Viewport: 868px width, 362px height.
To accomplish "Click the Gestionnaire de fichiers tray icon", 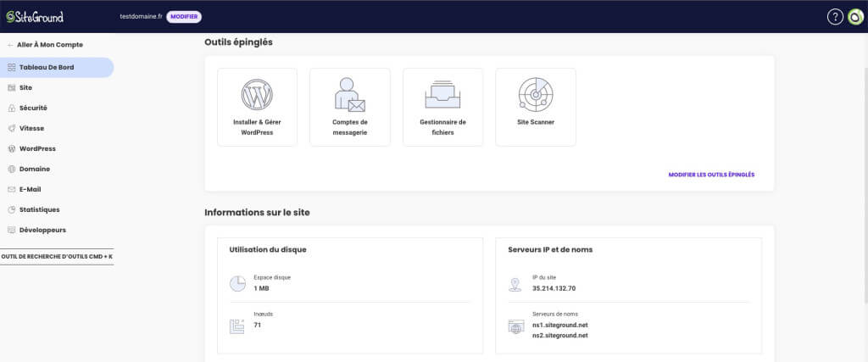I will tap(442, 95).
